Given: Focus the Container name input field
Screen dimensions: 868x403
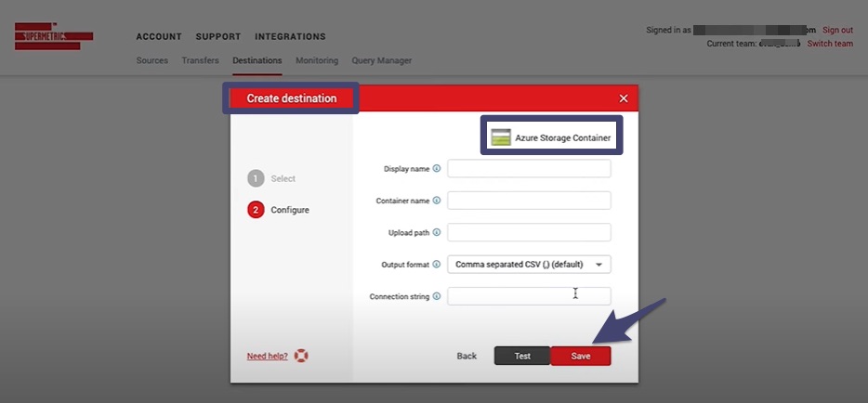Looking at the screenshot, I should click(529, 201).
